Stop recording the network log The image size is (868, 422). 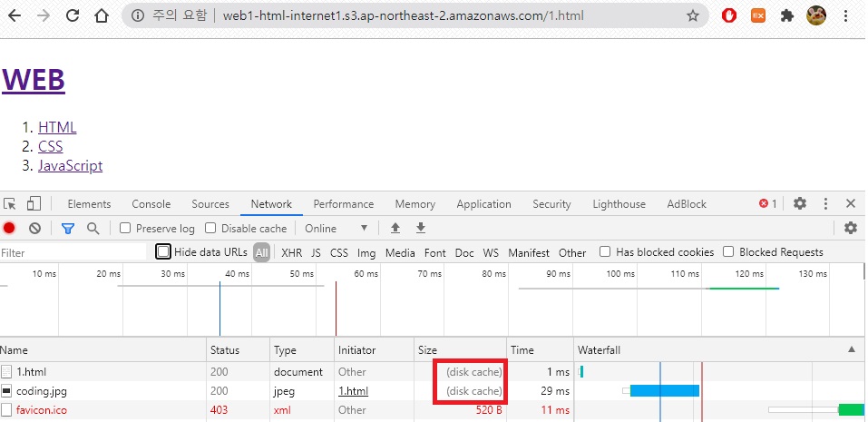click(x=9, y=228)
